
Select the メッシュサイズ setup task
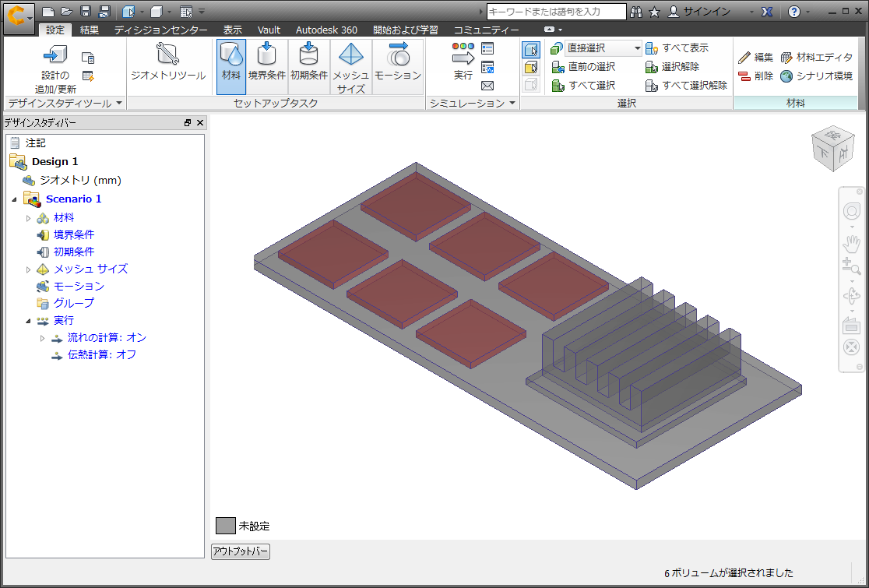[351, 66]
